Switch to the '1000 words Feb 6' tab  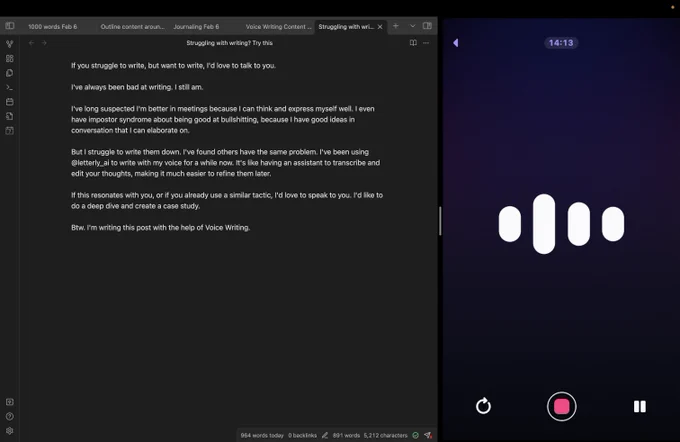point(52,26)
